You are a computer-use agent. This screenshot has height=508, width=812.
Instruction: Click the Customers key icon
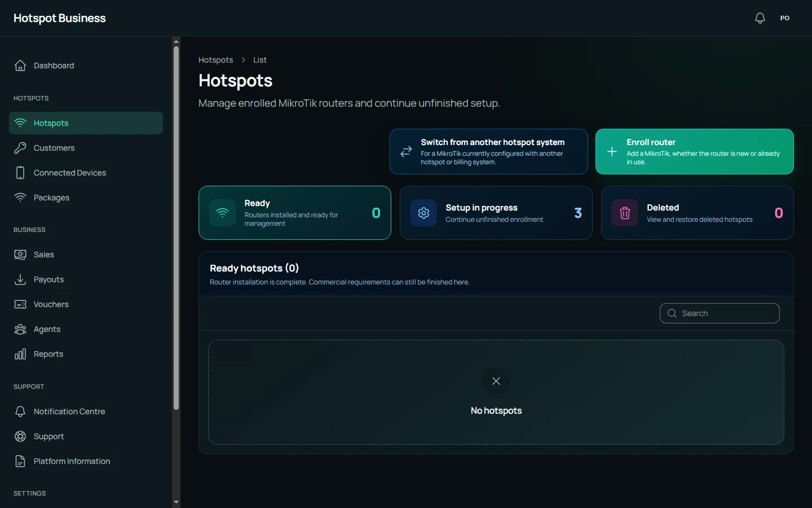coord(20,148)
